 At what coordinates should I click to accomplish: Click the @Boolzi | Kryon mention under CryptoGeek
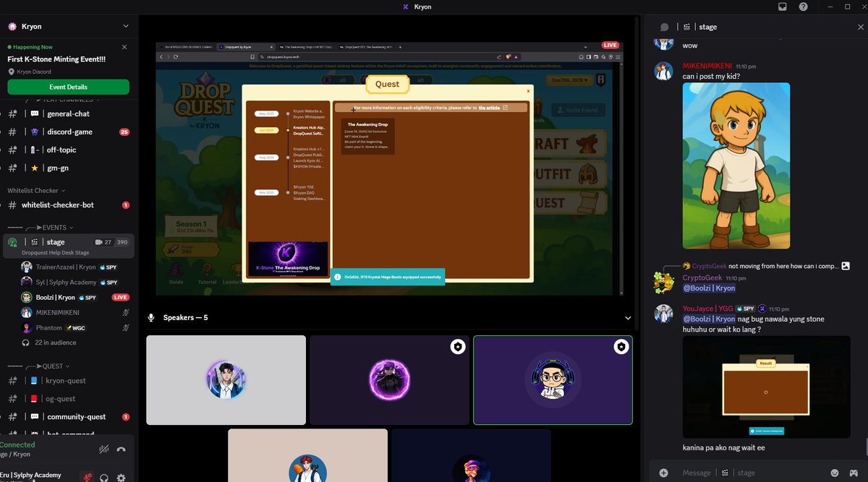tap(709, 288)
